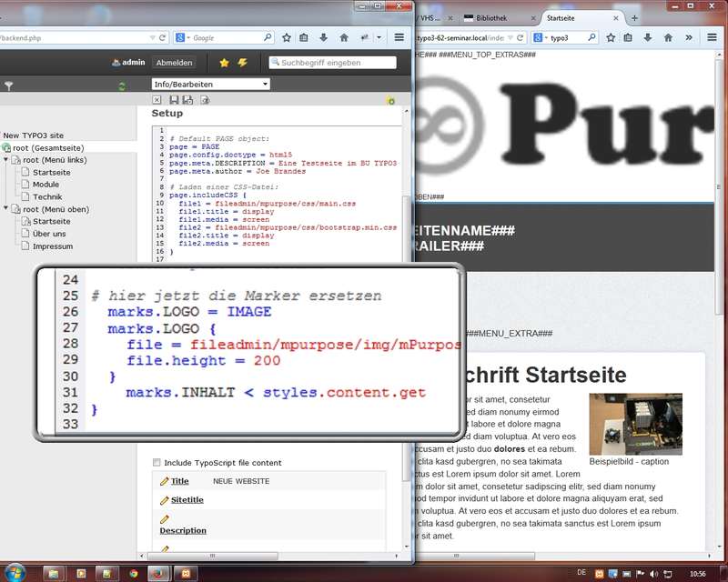Enable Include TypoScript file content checkbox
The width and height of the screenshot is (728, 582).
click(x=157, y=463)
